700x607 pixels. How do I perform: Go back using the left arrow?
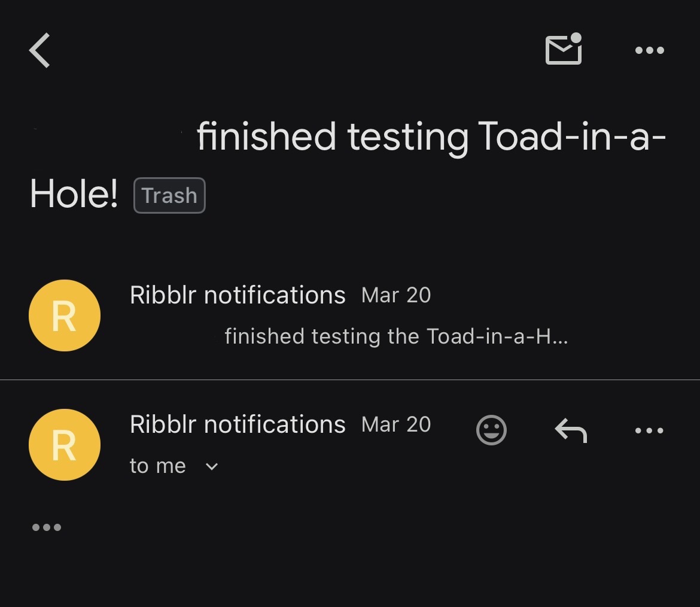[x=40, y=50]
